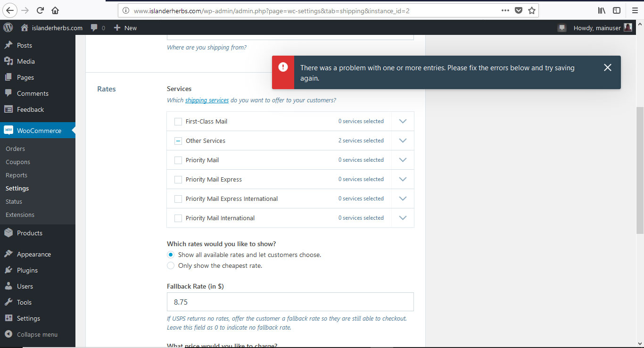Dismiss the error notification
Image resolution: width=644 pixels, height=348 pixels.
click(608, 67)
